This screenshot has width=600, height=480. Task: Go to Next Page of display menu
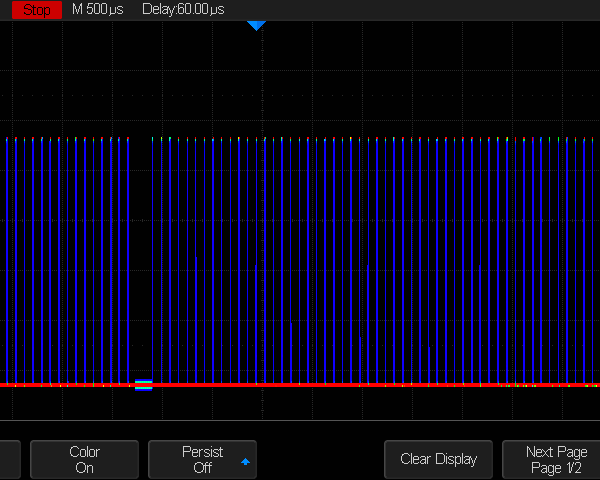(x=556, y=460)
